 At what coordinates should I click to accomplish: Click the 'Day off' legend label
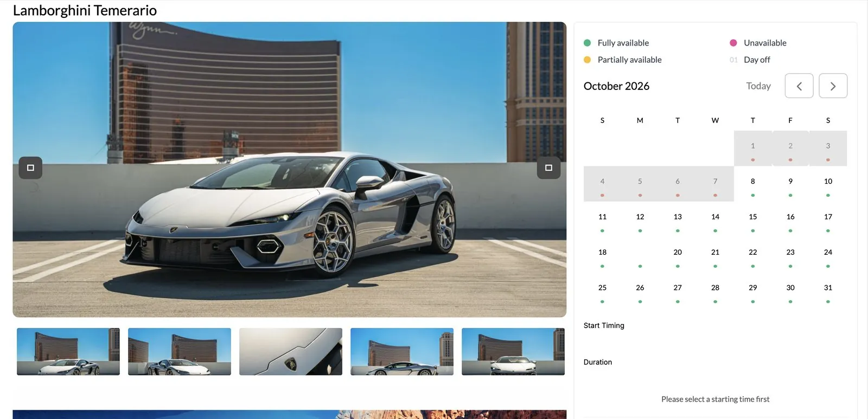[x=757, y=60]
